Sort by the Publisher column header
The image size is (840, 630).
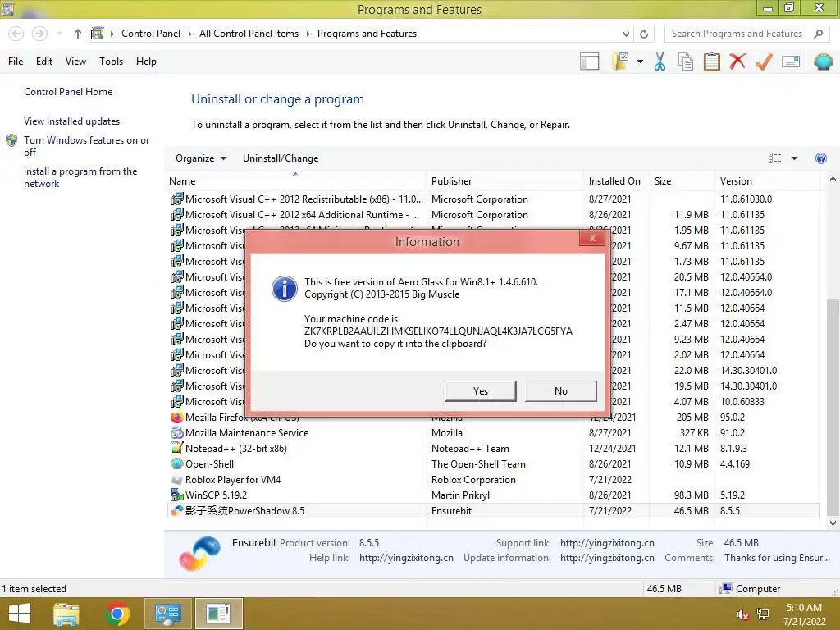coord(505,181)
